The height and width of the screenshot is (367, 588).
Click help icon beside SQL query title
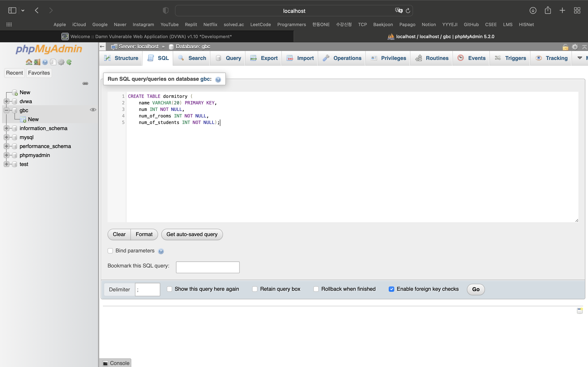218,79
